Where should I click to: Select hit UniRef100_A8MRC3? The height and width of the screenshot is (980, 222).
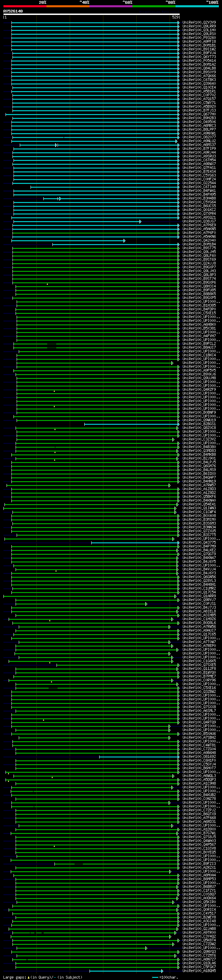199,125
